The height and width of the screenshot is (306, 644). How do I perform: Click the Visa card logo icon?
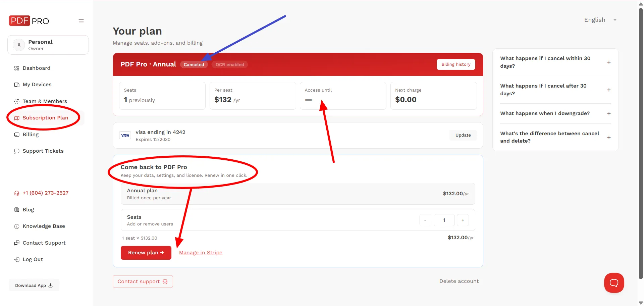125,135
